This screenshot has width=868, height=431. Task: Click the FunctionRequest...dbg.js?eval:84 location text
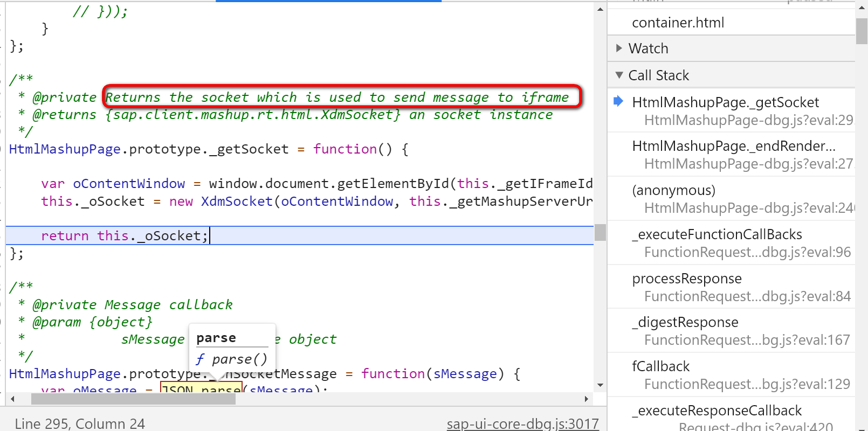(747, 296)
